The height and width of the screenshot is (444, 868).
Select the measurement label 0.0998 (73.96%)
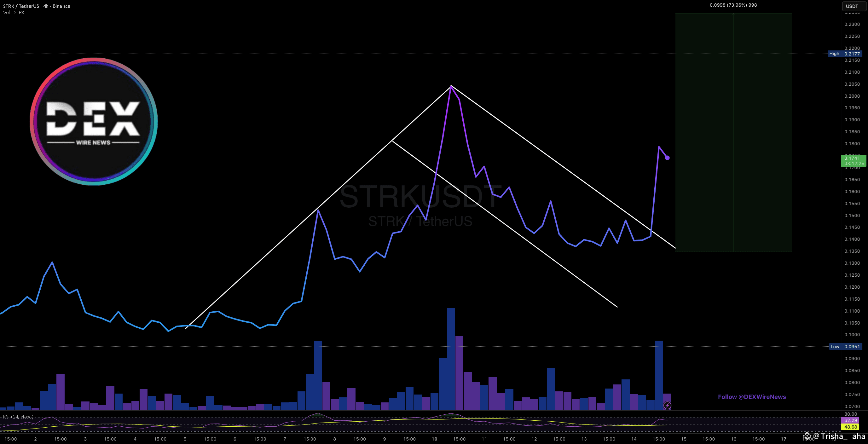tap(733, 5)
